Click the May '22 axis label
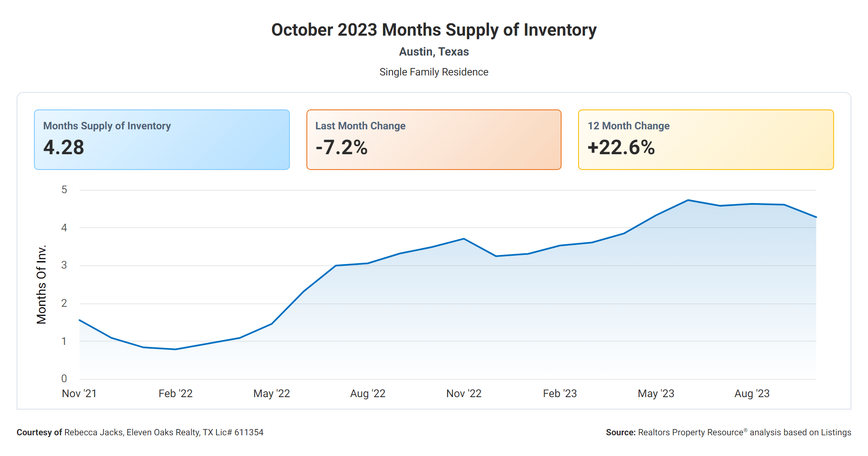The image size is (868, 456). (x=272, y=393)
